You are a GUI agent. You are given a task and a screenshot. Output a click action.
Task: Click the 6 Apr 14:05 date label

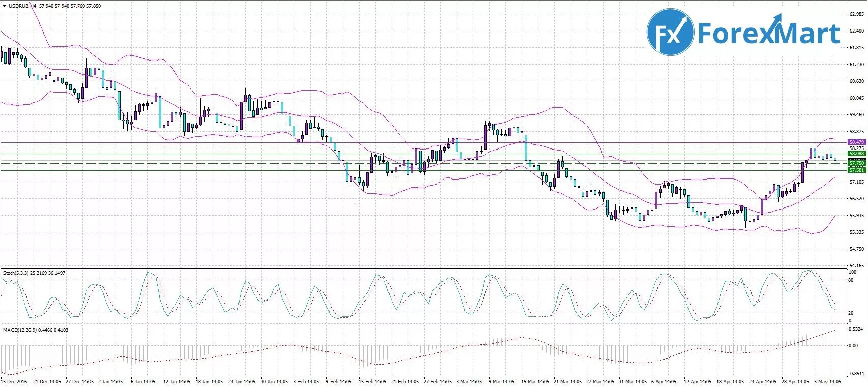[x=664, y=381]
